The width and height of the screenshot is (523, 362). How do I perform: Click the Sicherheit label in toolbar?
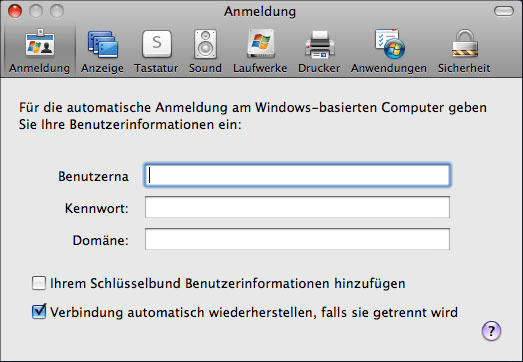(464, 68)
